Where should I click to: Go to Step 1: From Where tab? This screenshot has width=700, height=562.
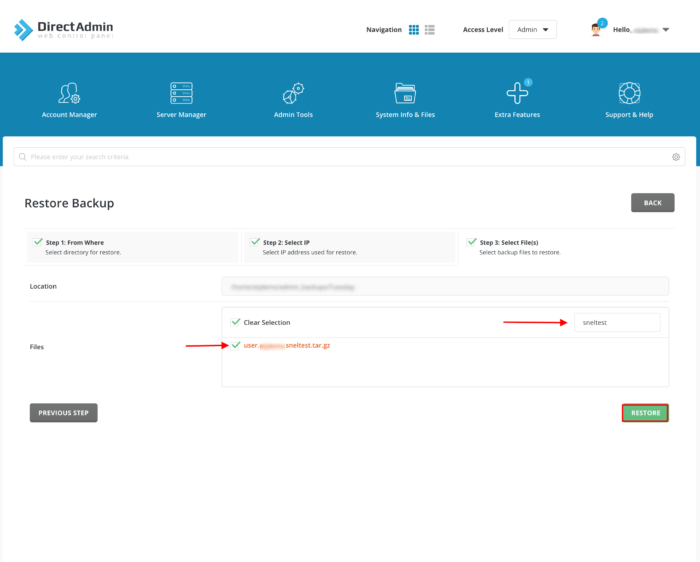[x=132, y=246]
